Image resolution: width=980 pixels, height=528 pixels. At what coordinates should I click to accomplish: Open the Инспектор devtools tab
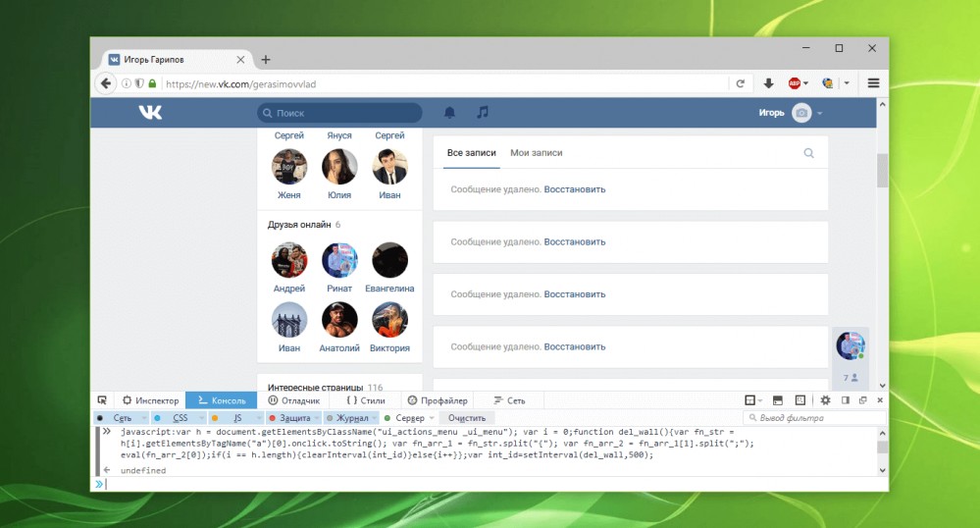click(x=151, y=400)
